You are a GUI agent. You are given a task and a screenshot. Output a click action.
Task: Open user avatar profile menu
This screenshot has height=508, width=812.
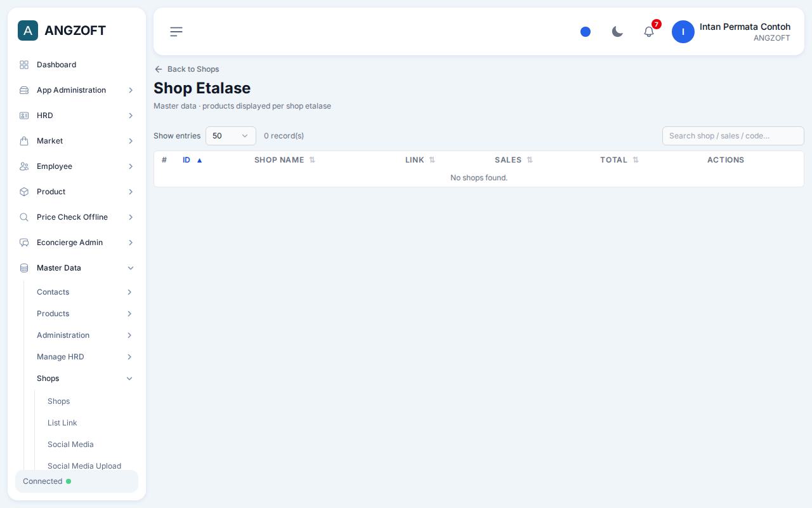point(683,32)
